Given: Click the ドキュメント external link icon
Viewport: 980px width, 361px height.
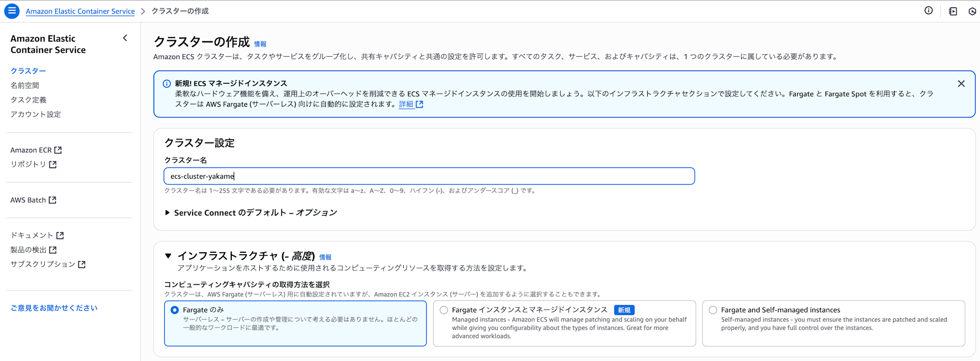Looking at the screenshot, I should pos(60,236).
